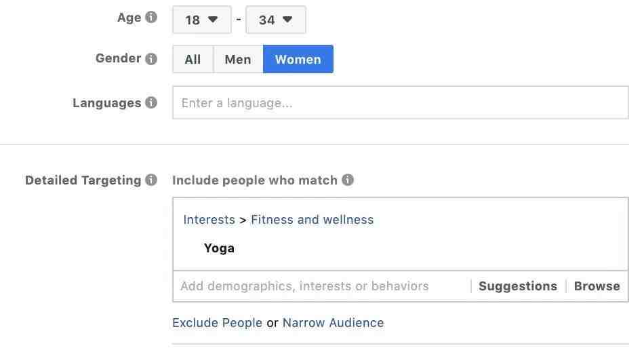Select Men gender option

[238, 59]
